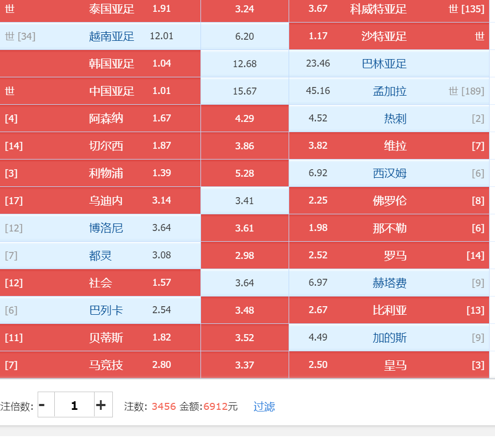Deselect 沙特亚足 away win at 1.17
The width and height of the screenshot is (495, 448).
(389, 37)
